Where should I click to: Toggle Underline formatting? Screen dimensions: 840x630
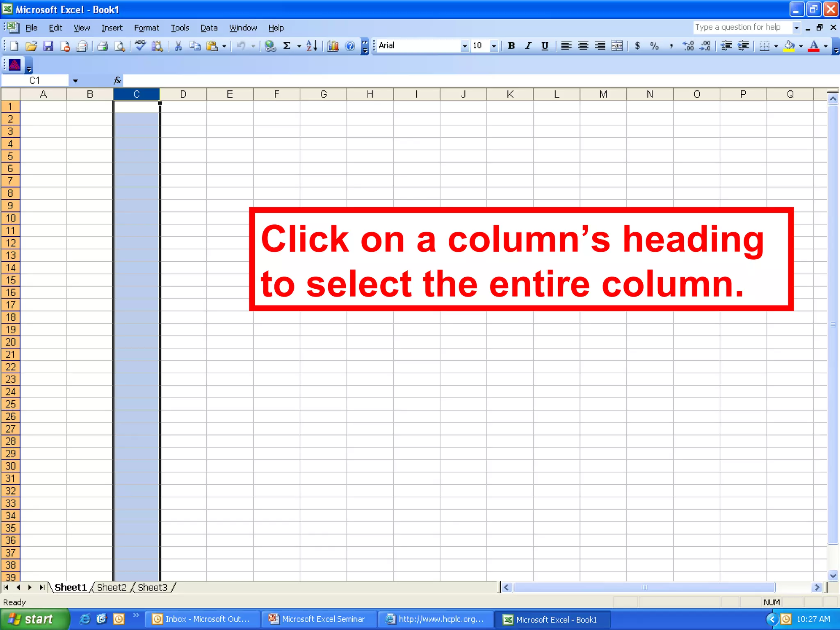[x=545, y=46]
